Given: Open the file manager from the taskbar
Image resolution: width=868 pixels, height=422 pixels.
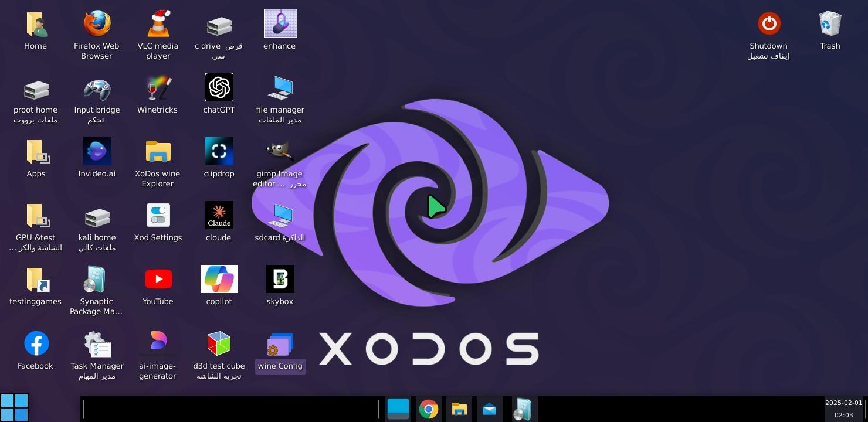Looking at the screenshot, I should (459, 409).
